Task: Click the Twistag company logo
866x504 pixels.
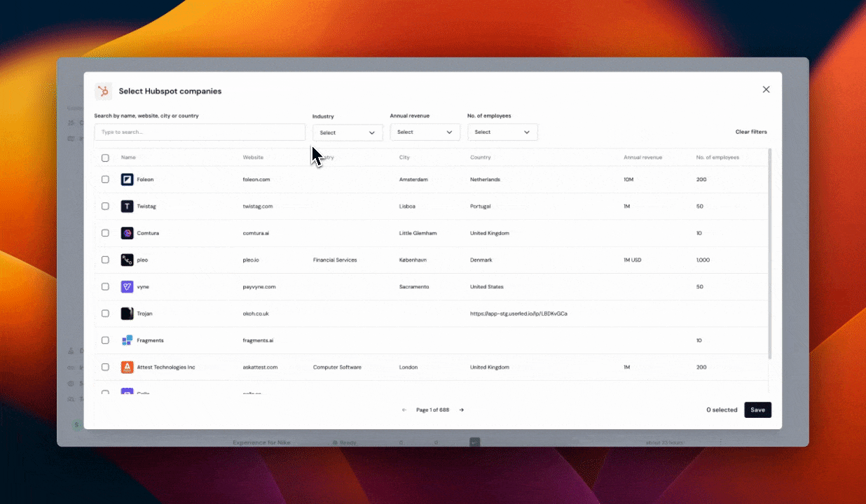Action: (x=127, y=206)
